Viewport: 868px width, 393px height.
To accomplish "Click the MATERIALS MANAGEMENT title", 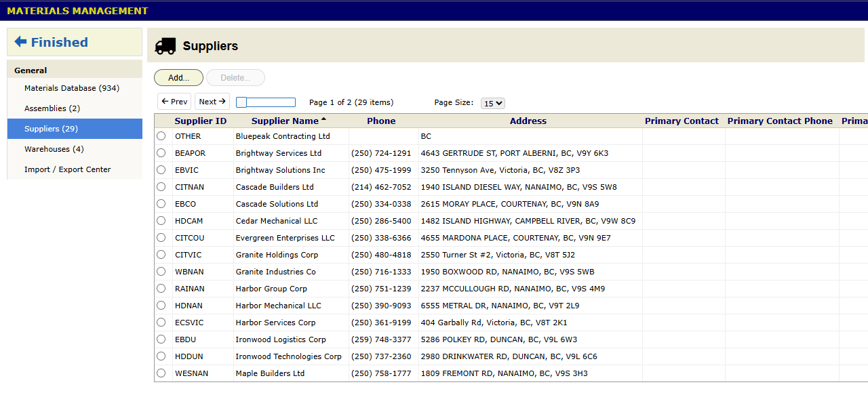I will (x=77, y=11).
